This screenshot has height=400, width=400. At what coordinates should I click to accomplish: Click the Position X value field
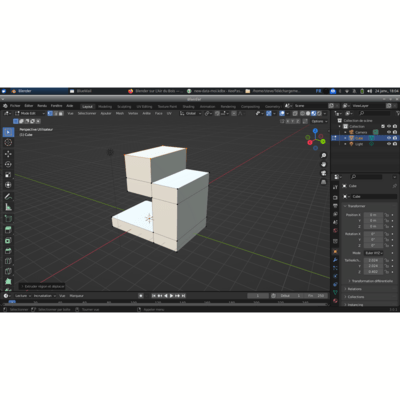click(x=373, y=215)
